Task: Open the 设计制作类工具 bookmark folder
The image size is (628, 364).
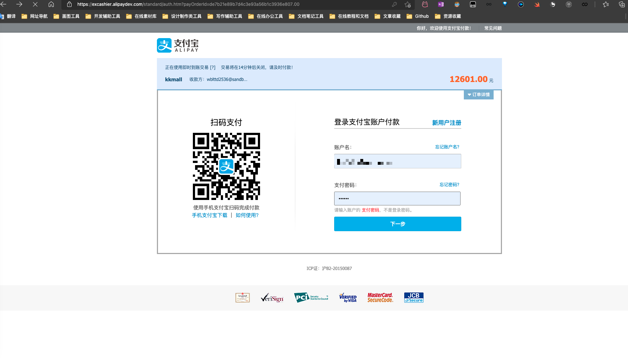Action: point(182,16)
